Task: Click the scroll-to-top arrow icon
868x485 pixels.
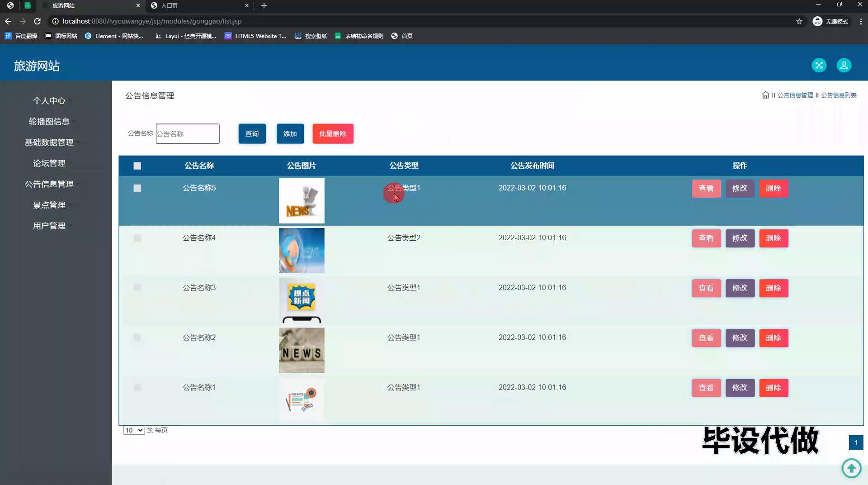Action: tap(851, 468)
